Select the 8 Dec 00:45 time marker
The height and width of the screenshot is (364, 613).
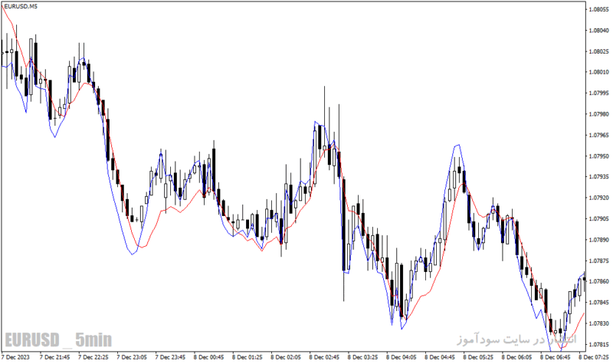(x=209, y=357)
